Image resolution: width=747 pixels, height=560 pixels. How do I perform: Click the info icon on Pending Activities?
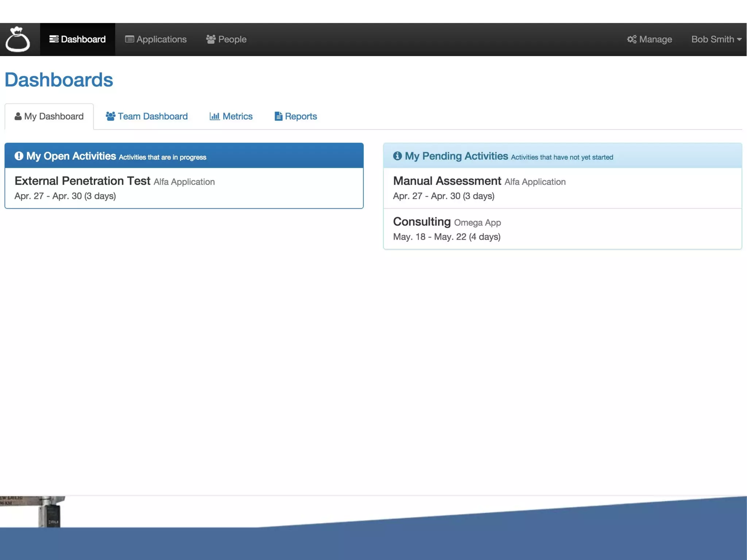(397, 156)
